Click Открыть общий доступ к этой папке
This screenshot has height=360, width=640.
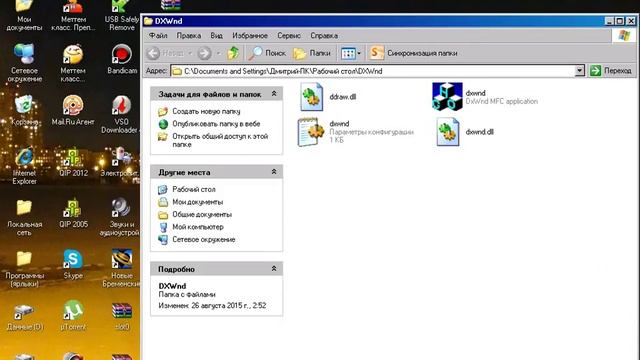[220, 140]
